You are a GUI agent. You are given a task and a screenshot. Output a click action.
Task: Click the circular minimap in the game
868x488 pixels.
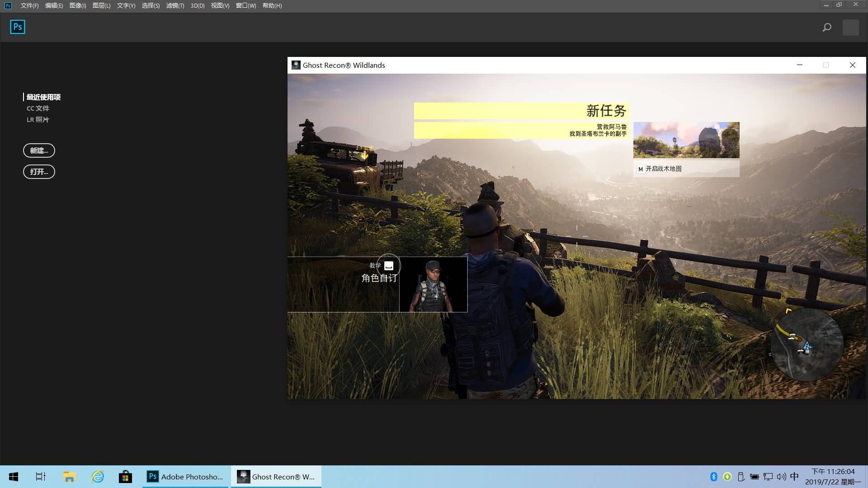[807, 345]
